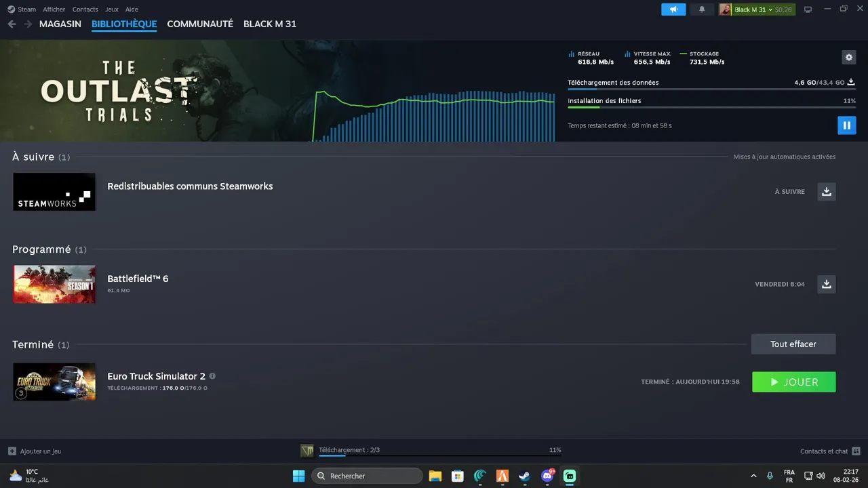
Task: Open the Jeux menu
Action: [112, 9]
